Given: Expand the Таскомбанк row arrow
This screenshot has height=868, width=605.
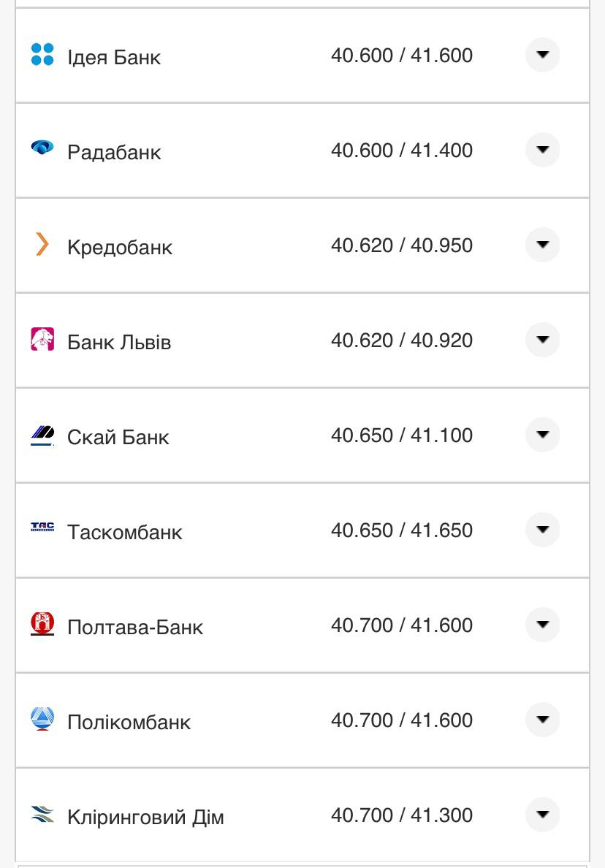Looking at the screenshot, I should coord(542,530).
